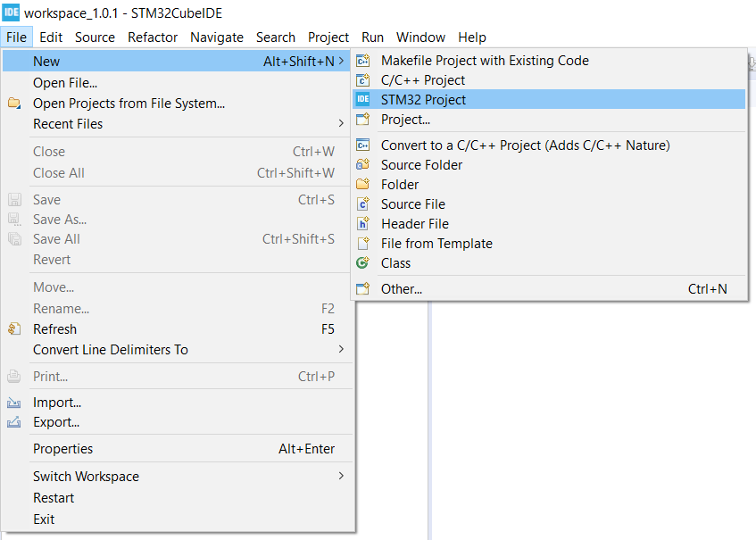Click the Convert to C/C++ Project icon
The image size is (756, 540).
pyautogui.click(x=362, y=145)
